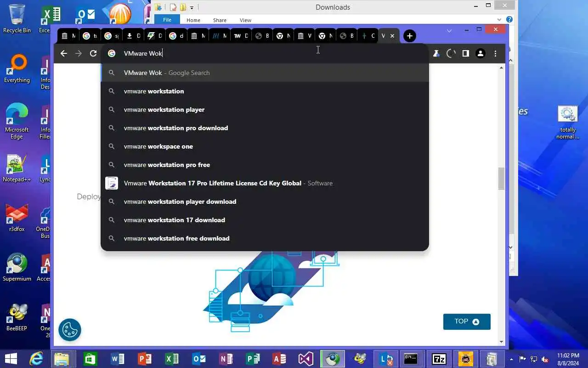Image resolution: width=588 pixels, height=368 pixels.
Task: Open the Everything desktop shortcut
Action: point(17,69)
